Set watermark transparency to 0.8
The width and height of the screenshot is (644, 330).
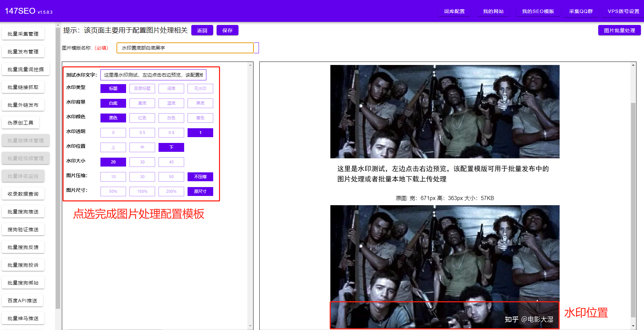point(171,133)
